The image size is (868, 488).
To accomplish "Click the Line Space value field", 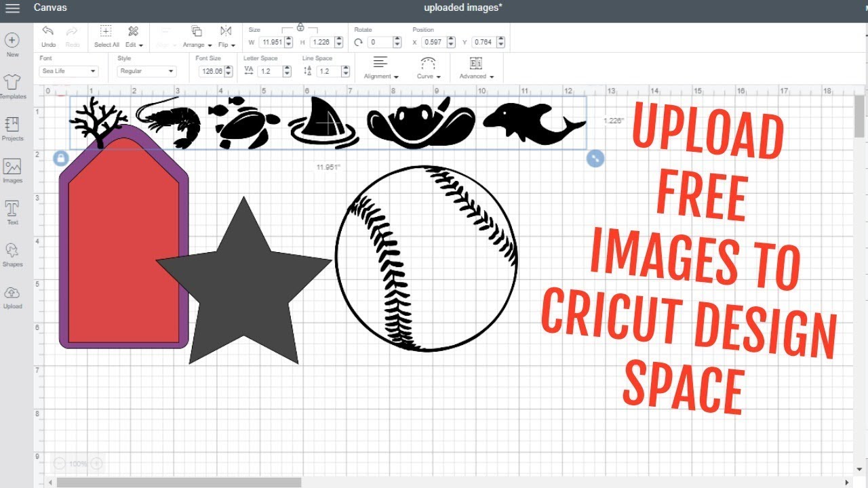I will [x=328, y=71].
